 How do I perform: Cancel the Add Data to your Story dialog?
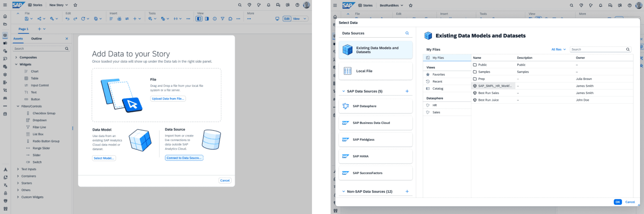[x=225, y=181]
